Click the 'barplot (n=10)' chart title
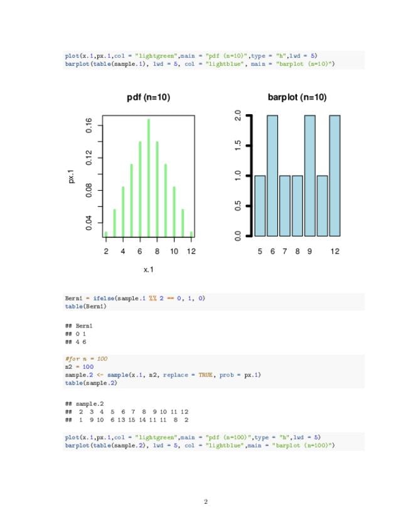 coord(297,97)
